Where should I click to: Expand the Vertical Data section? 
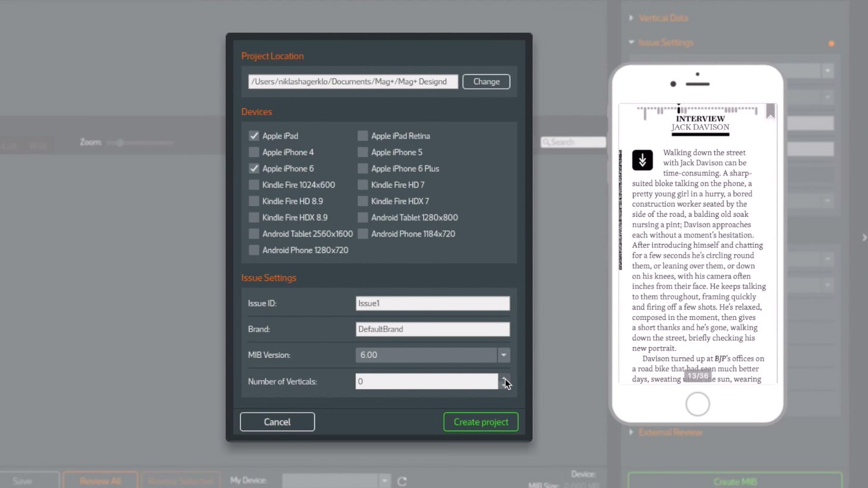pyautogui.click(x=631, y=18)
